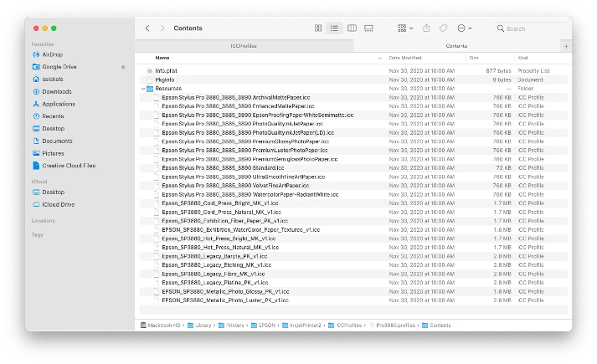Go to InkjetPrinter2 in path bar

[301, 326]
